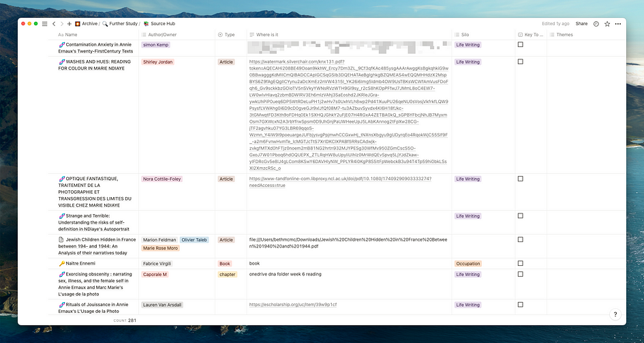
Task: Click the Shirley Jordan author tag
Action: (x=158, y=62)
